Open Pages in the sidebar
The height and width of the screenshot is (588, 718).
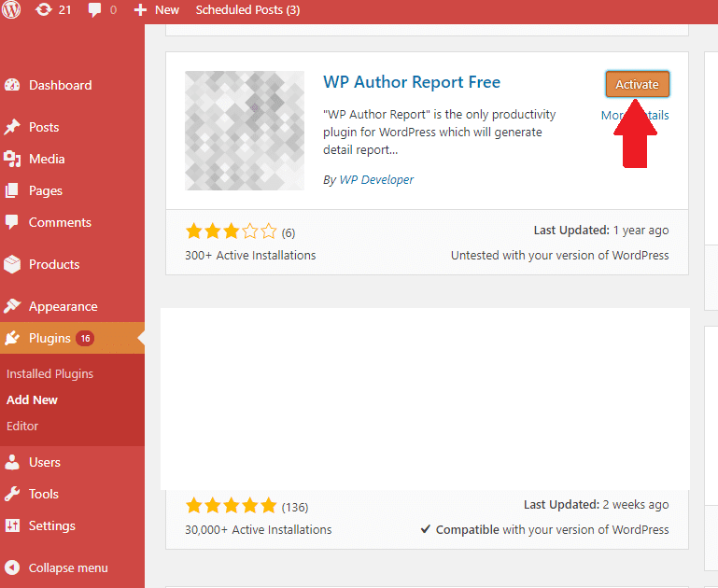(46, 190)
